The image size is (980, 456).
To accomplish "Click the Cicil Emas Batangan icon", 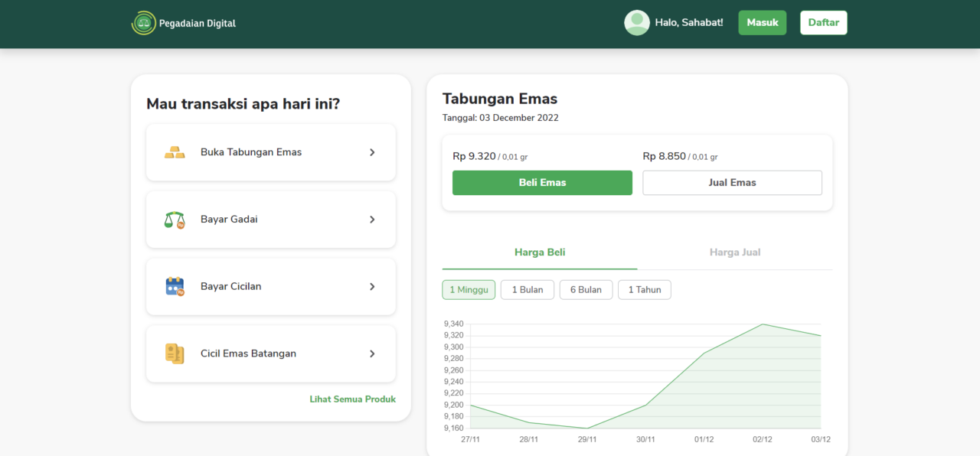I will point(175,353).
